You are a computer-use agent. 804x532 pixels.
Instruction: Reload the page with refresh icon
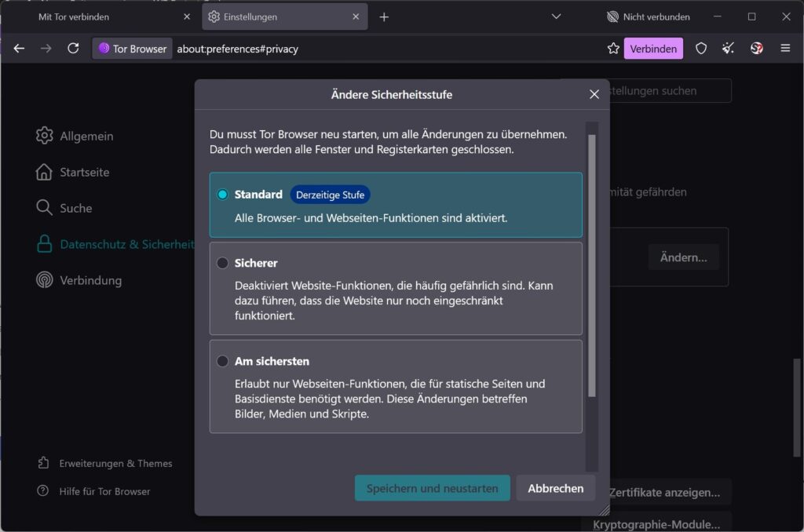pos(73,48)
